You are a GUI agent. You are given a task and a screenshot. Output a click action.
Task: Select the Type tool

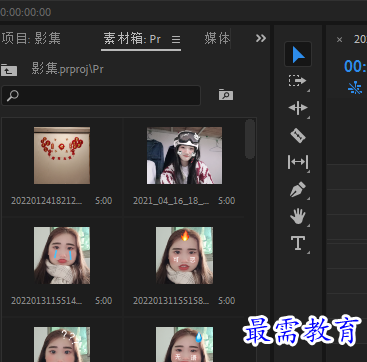tap(298, 243)
